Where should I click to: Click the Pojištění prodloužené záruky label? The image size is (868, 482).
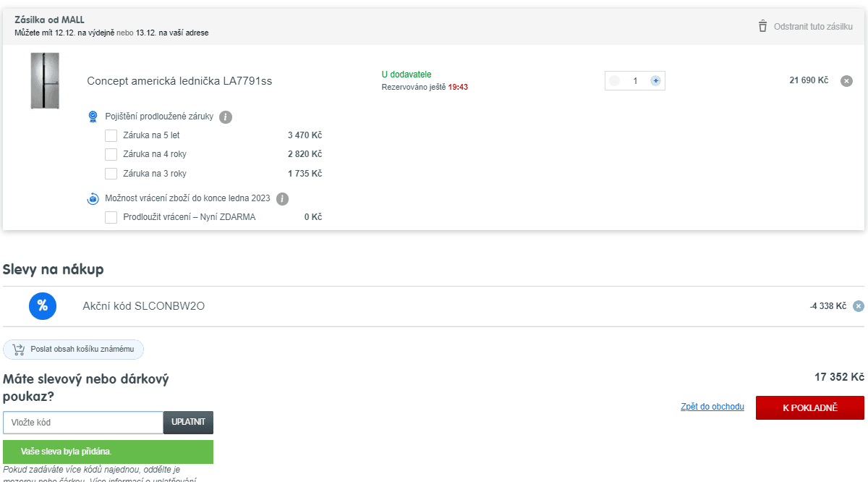coord(159,117)
